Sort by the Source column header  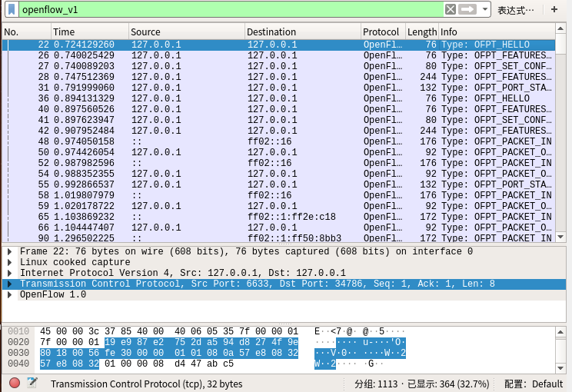pyautogui.click(x=186, y=32)
